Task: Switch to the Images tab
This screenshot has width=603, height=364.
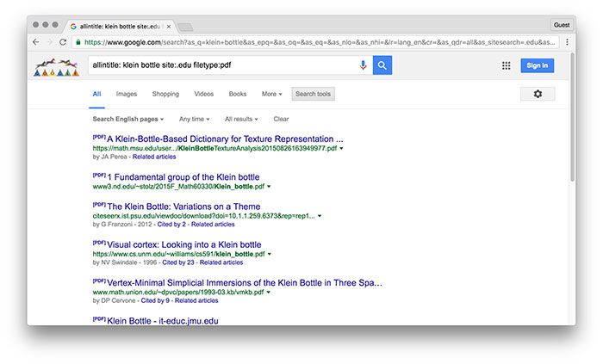Action: point(127,94)
